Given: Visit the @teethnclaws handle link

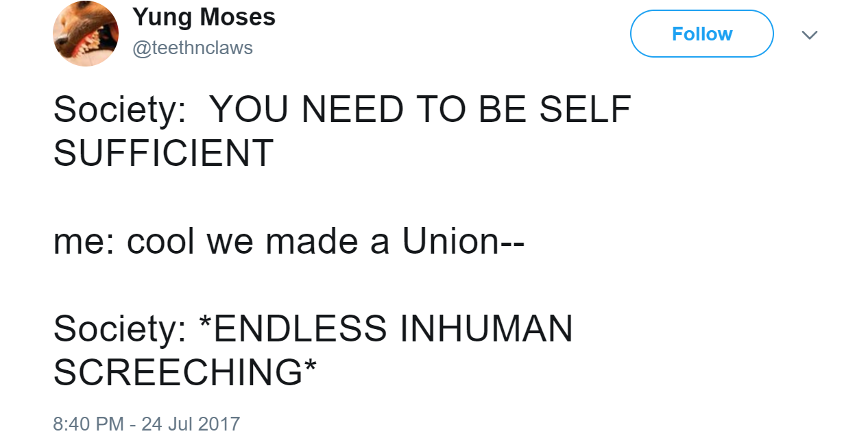Looking at the screenshot, I should 193,48.
